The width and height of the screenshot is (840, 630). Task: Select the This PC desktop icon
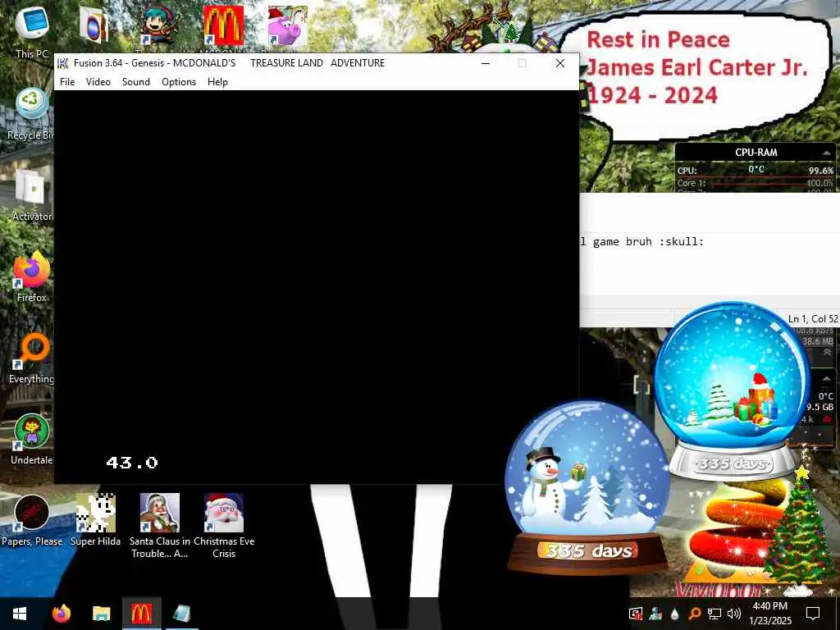click(x=32, y=31)
